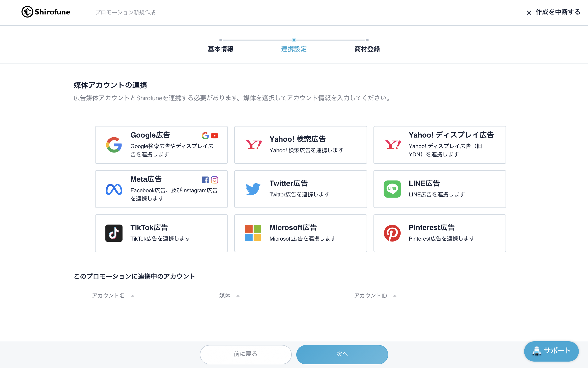The image size is (588, 368).
Task: Click Facebook広告 description on Meta card
Action: 174,194
